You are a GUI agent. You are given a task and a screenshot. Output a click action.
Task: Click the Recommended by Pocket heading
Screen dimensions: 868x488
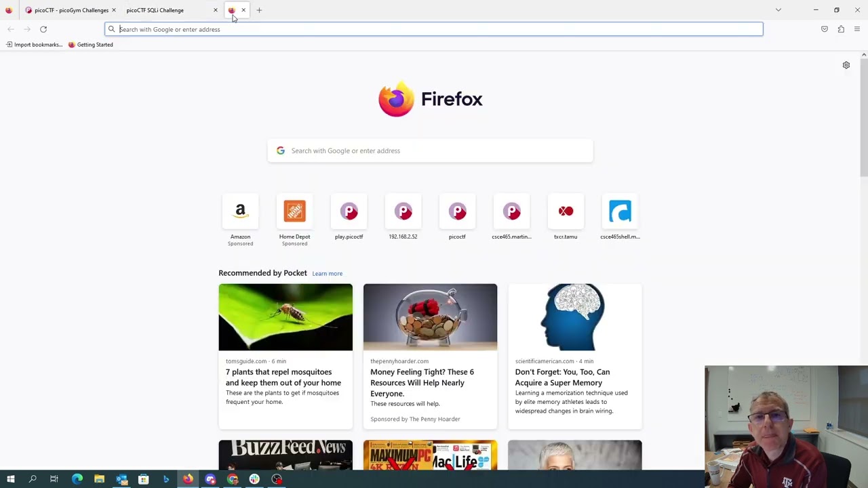pyautogui.click(x=262, y=273)
